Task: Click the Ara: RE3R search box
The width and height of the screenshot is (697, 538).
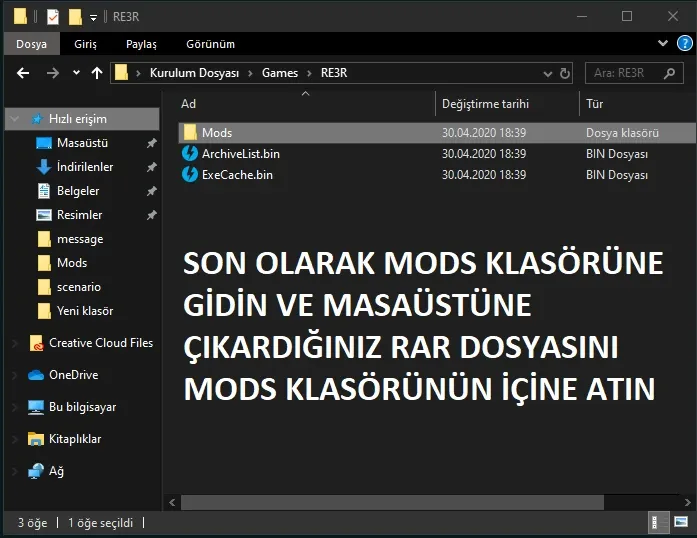Action: pyautogui.click(x=630, y=73)
